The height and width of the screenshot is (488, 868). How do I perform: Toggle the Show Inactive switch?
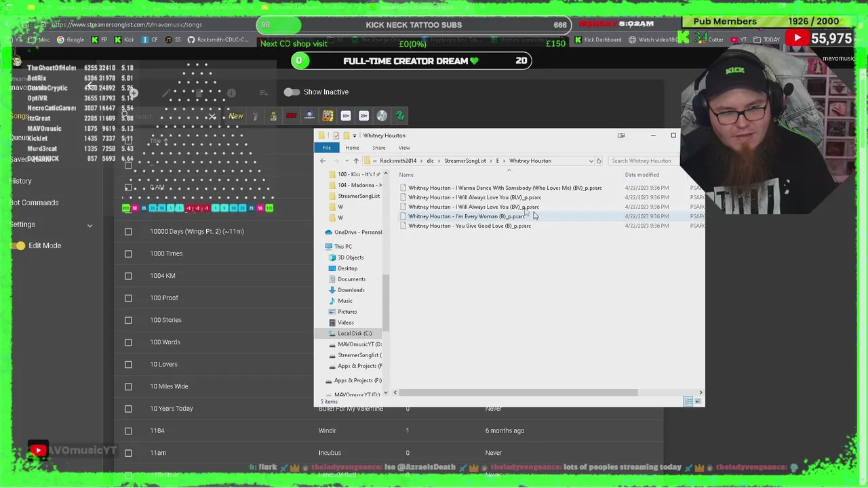(292, 91)
